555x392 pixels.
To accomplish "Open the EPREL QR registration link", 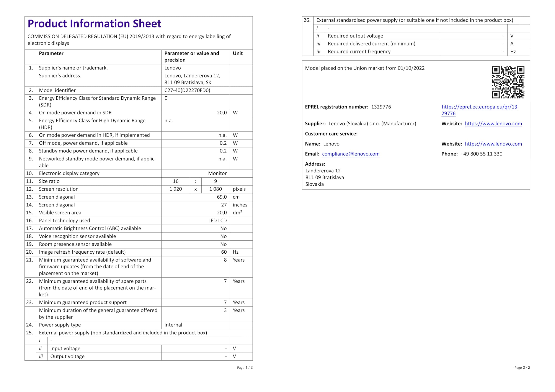I will tap(479, 107).
